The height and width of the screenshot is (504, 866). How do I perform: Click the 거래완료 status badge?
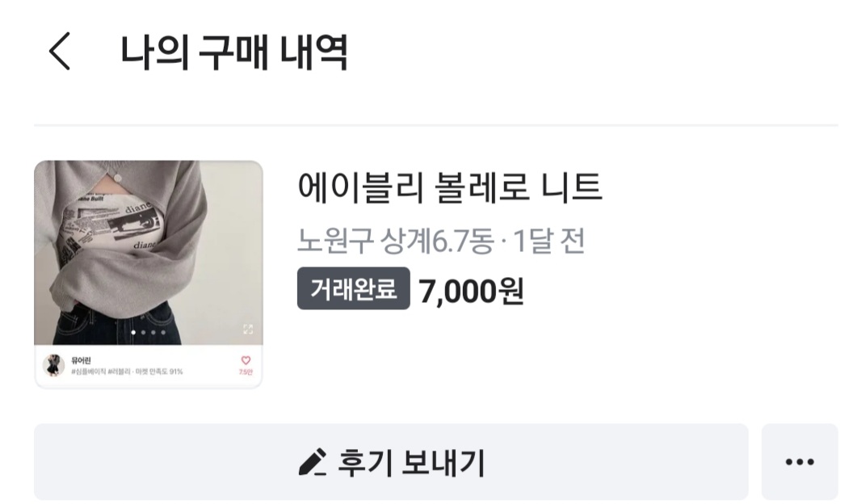click(354, 288)
